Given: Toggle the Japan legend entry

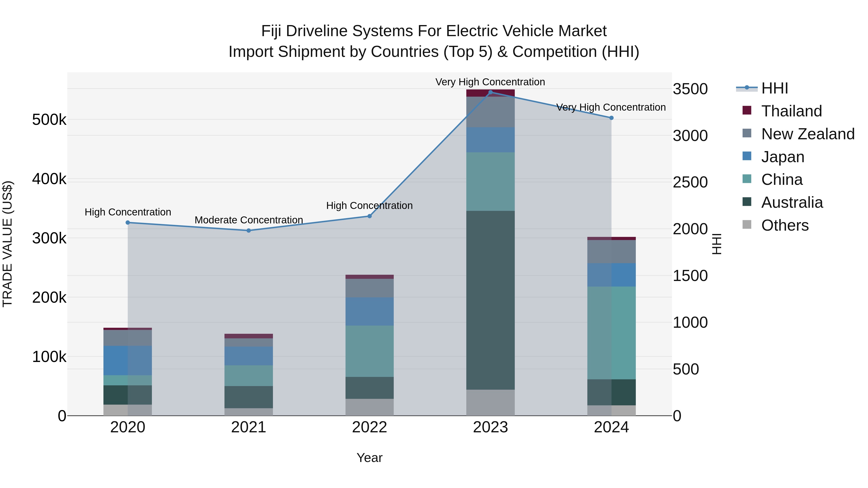Looking at the screenshot, I should 773,157.
